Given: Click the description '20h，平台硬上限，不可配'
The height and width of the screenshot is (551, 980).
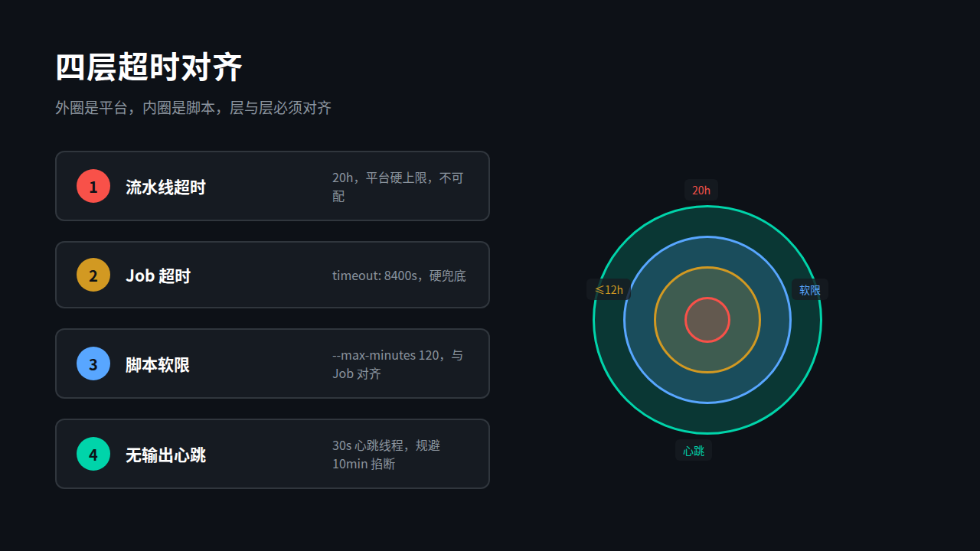Looking at the screenshot, I should click(x=398, y=187).
